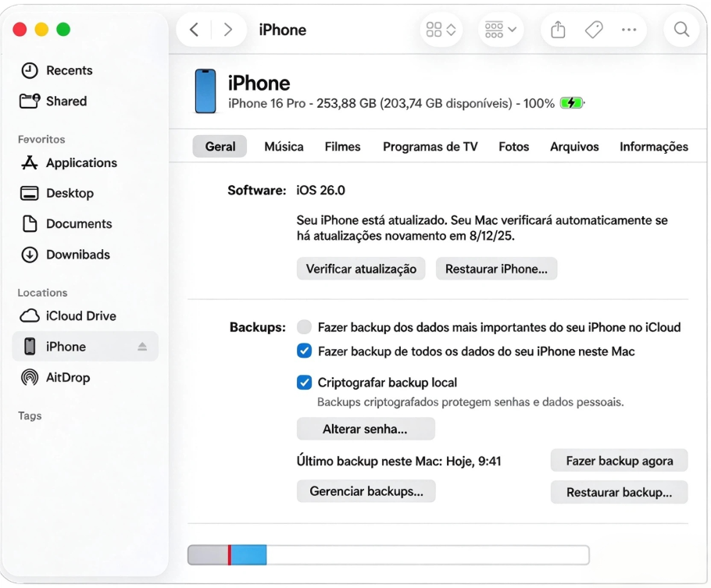711x588 pixels.
Task: Click Alterar senha... button
Action: click(x=366, y=429)
